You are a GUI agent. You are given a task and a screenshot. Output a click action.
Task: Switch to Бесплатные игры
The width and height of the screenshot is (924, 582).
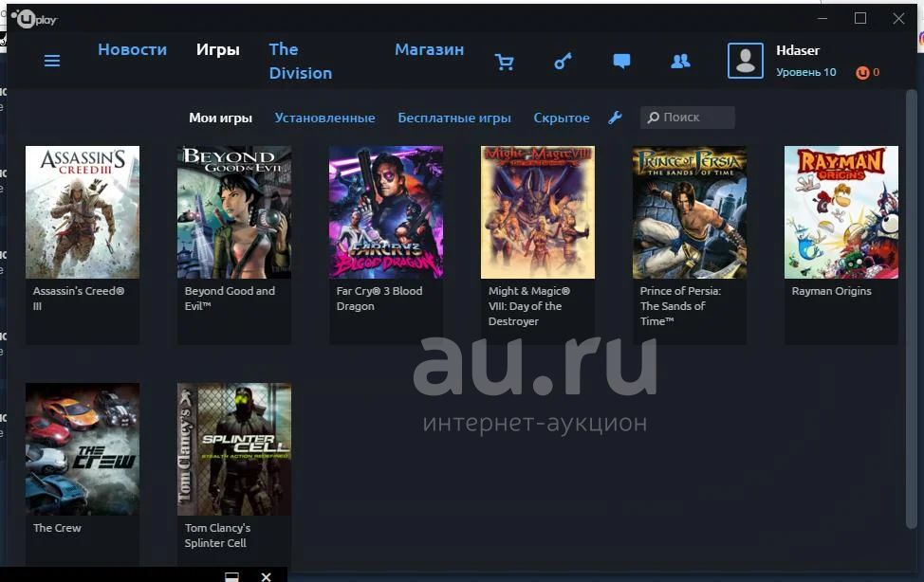pyautogui.click(x=454, y=118)
